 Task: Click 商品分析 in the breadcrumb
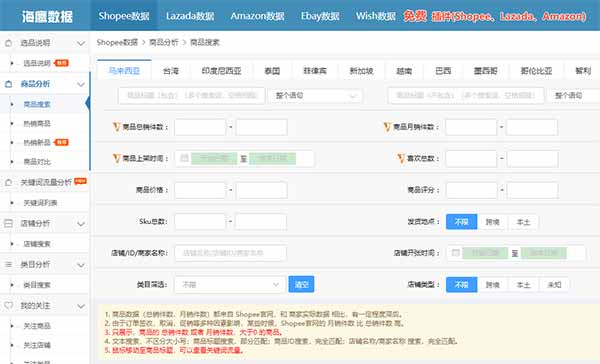click(164, 42)
